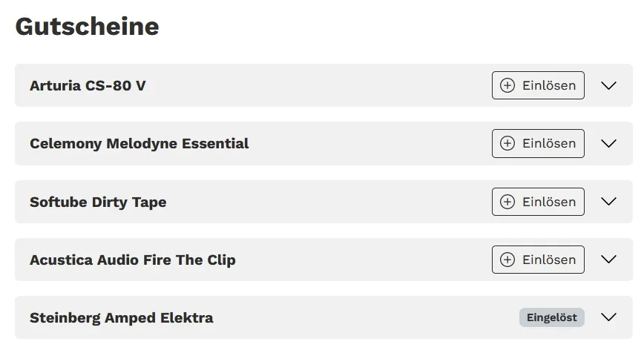Click the plus icon for Softube Dirty Tape
The height and width of the screenshot is (356, 644).
507,202
